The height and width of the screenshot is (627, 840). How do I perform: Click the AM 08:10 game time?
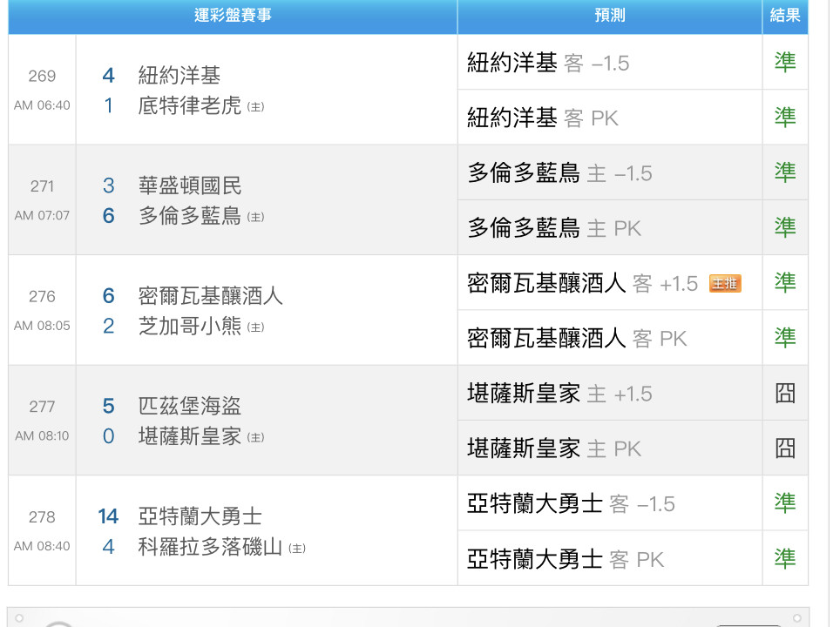[x=42, y=435]
